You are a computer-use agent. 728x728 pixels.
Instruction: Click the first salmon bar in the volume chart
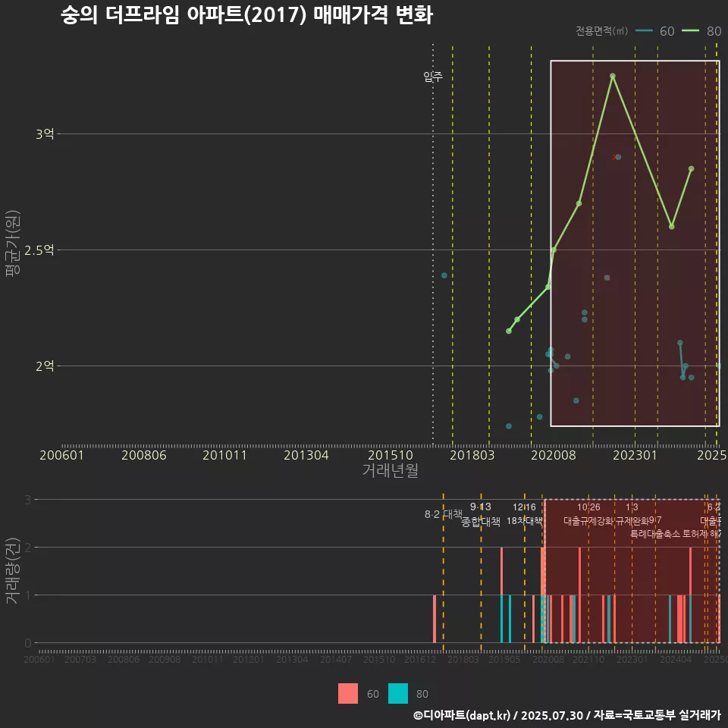(x=435, y=619)
